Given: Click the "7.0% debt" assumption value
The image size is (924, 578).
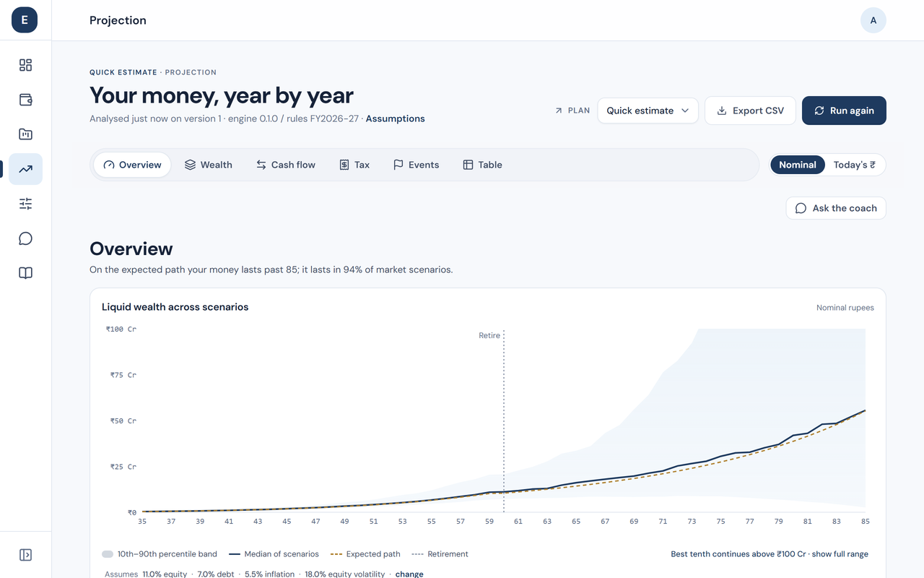Looking at the screenshot, I should 214,574.
